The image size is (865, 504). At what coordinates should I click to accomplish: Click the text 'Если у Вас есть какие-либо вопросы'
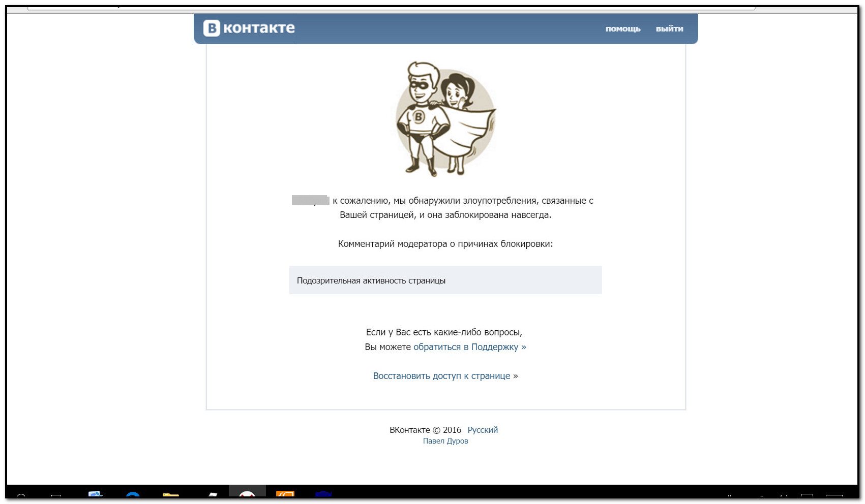coord(444,332)
